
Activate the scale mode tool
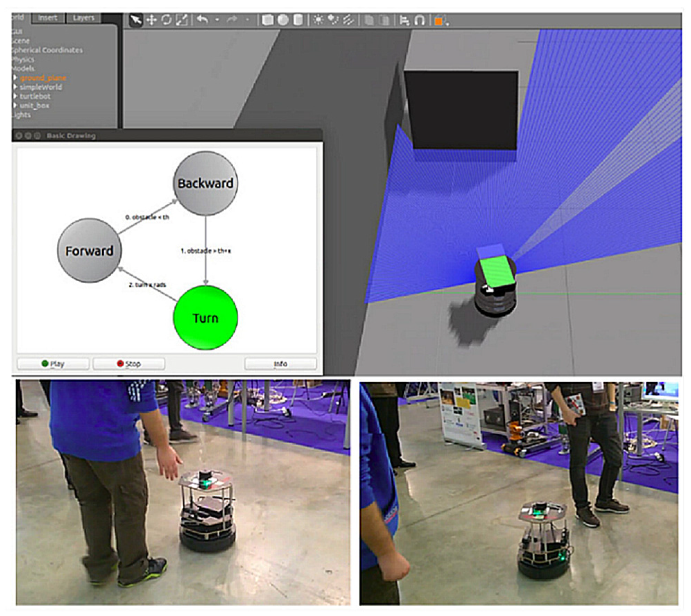pyautogui.click(x=181, y=20)
